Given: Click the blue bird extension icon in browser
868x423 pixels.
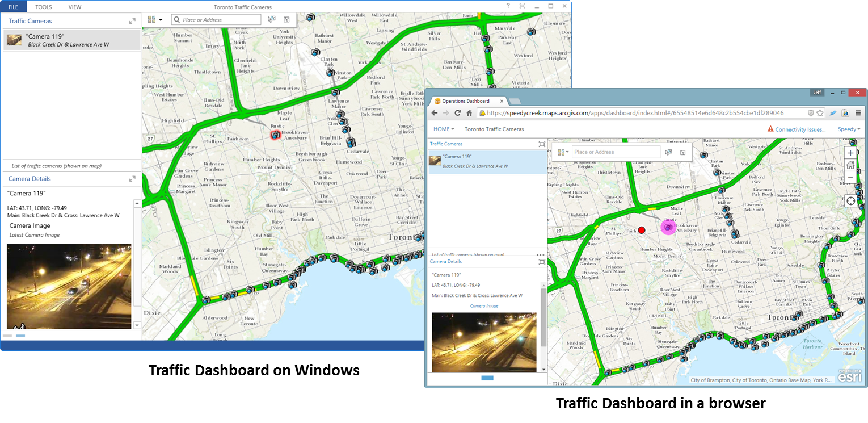Looking at the screenshot, I should [833, 113].
